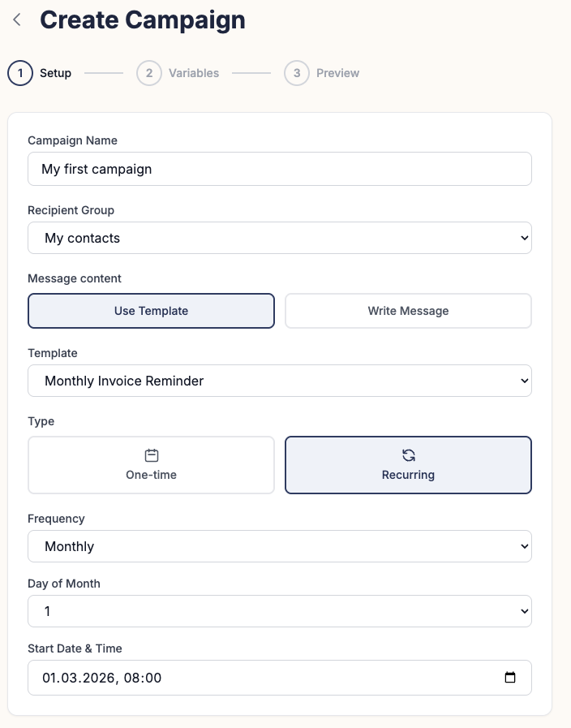
Task: Open the Frequency dropdown showing Monthly
Action: [280, 546]
